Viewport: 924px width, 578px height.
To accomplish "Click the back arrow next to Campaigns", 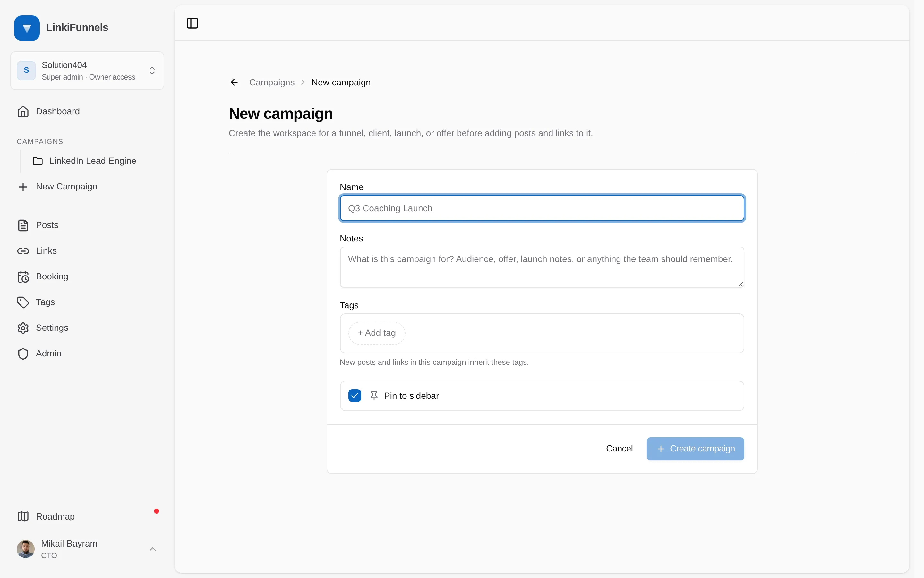I will 234,82.
